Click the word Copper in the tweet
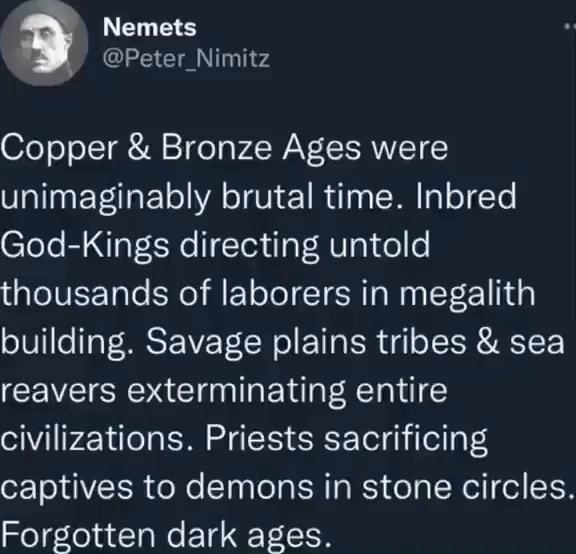The height and width of the screenshot is (554, 576). point(59,149)
